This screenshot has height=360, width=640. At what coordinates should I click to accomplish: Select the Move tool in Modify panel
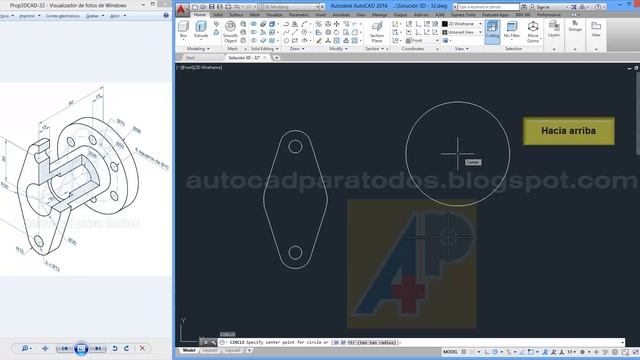coord(337,24)
